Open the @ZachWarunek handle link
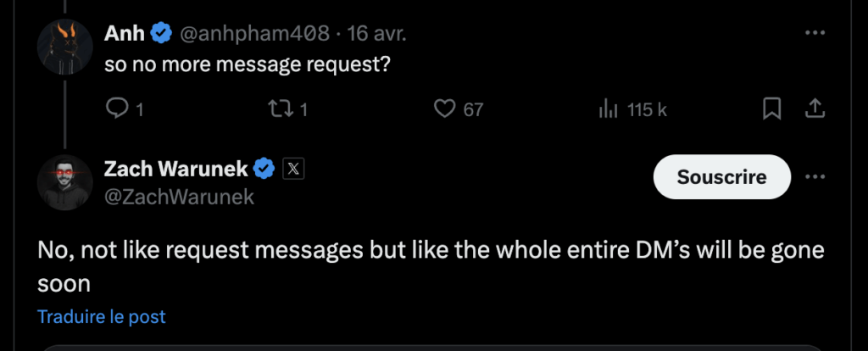868x351 pixels. pyautogui.click(x=179, y=197)
